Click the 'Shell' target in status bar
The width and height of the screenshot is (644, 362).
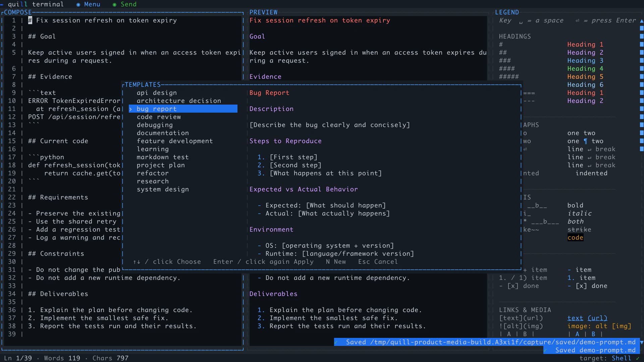pyautogui.click(x=621, y=358)
